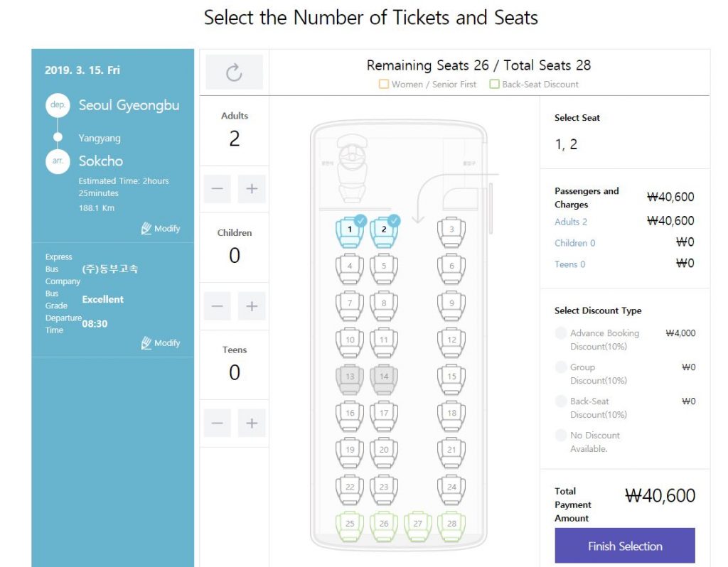
Task: Select Back-Seat Discount radio option
Action: coord(561,401)
